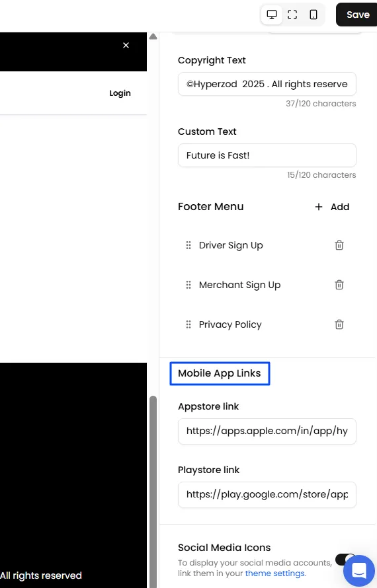377x588 pixels.
Task: Open the theme settings link
Action: click(x=275, y=573)
